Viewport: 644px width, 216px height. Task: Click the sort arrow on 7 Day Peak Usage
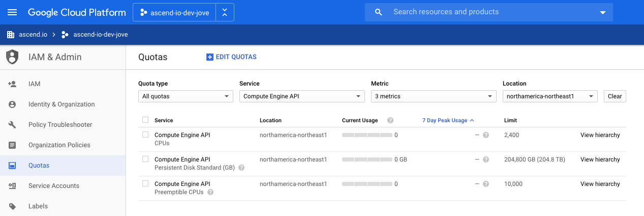472,121
